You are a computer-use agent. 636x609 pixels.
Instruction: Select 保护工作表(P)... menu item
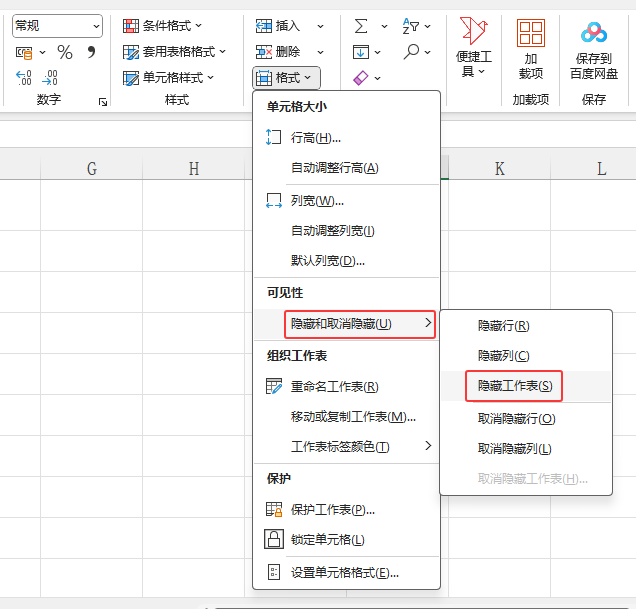(x=346, y=510)
